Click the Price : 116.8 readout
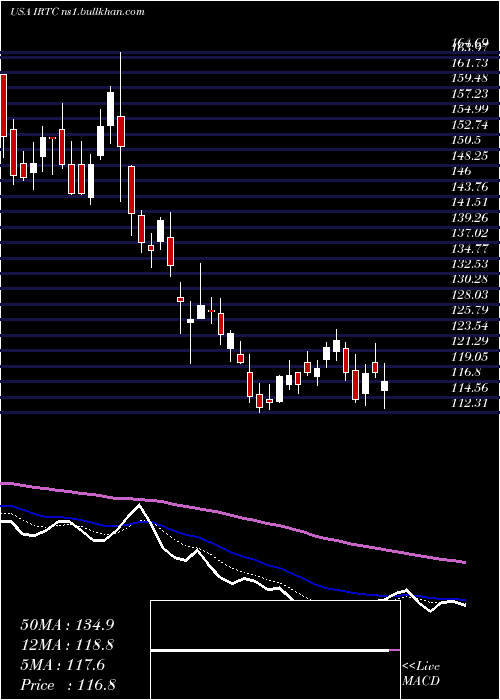Viewport: 500px width, 700px height. (68, 685)
